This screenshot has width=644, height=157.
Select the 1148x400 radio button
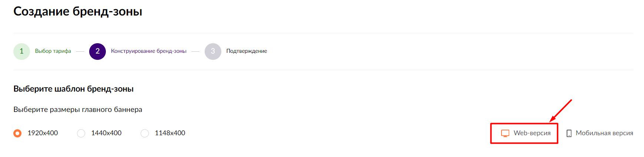pos(145,133)
